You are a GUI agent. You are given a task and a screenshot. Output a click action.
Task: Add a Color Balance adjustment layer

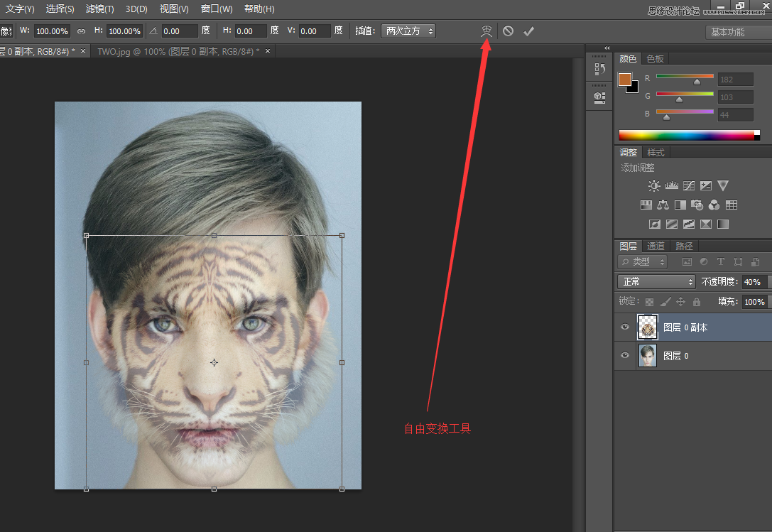click(x=663, y=205)
